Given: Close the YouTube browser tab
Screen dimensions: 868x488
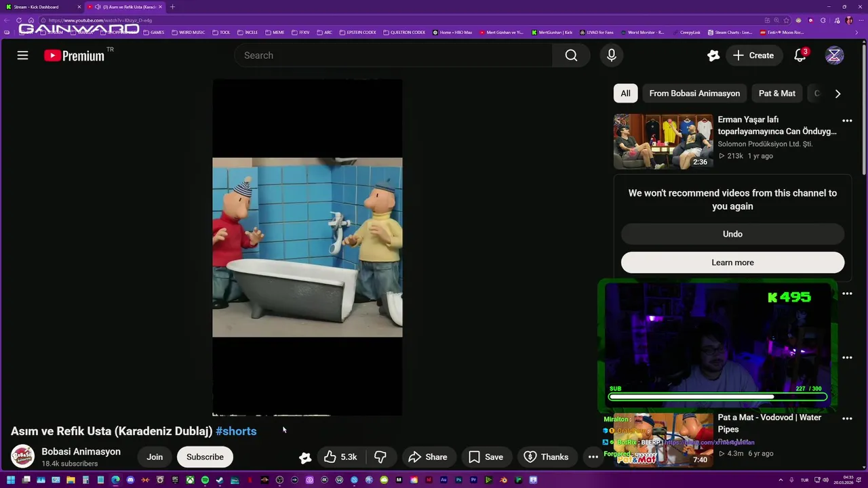Looking at the screenshot, I should point(161,7).
